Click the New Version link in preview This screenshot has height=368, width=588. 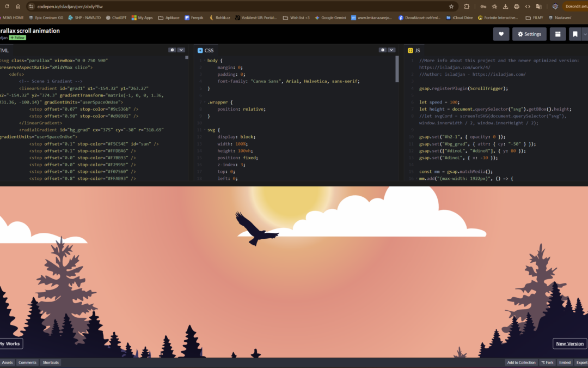coord(569,343)
